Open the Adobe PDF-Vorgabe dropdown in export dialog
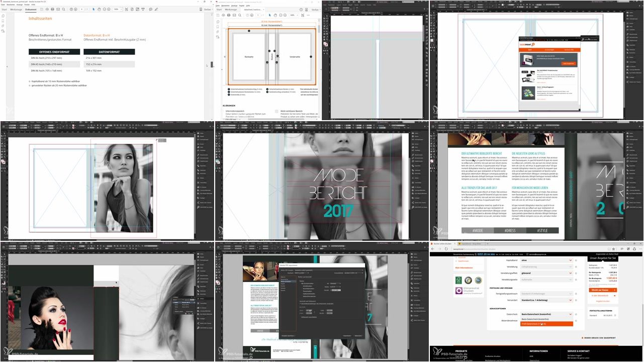644x362 pixels. (329, 270)
